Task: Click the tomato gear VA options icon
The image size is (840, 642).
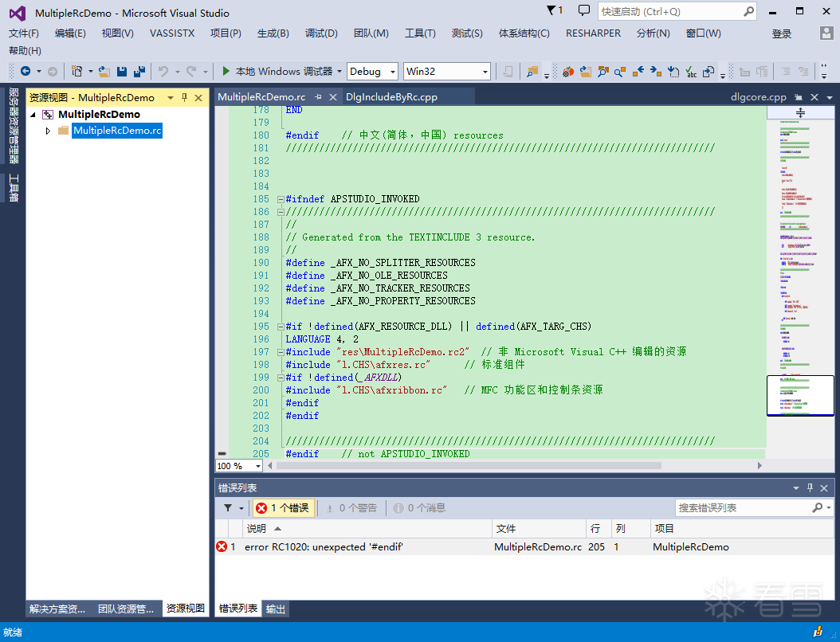Action: tap(568, 71)
